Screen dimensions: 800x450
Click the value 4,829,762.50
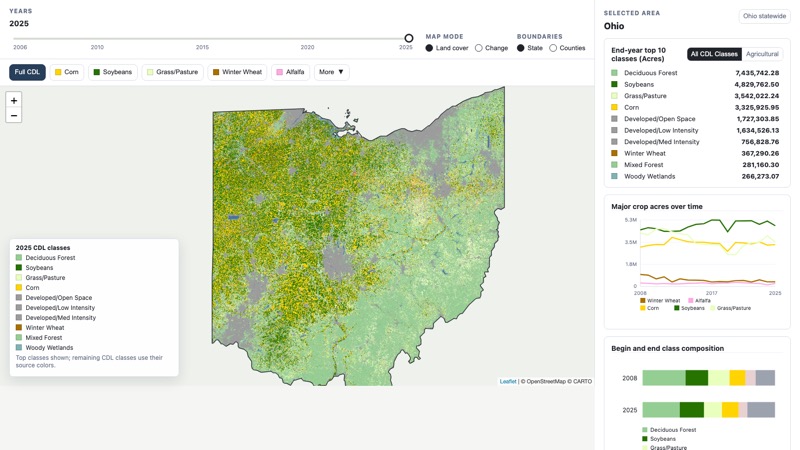point(757,84)
